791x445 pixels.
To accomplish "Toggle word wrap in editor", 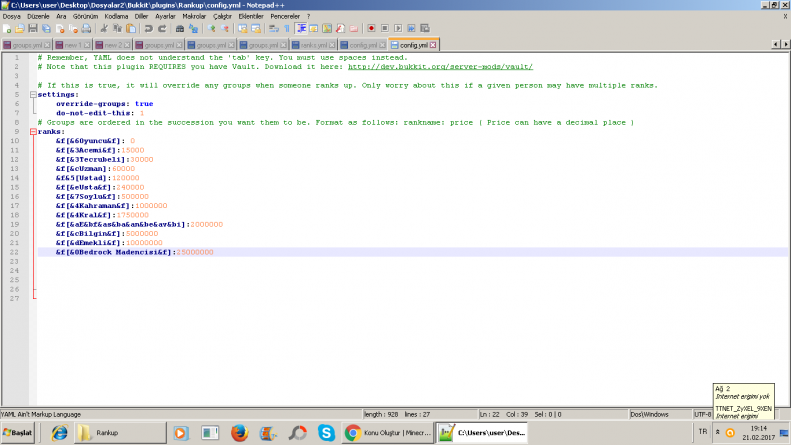I will coord(274,29).
